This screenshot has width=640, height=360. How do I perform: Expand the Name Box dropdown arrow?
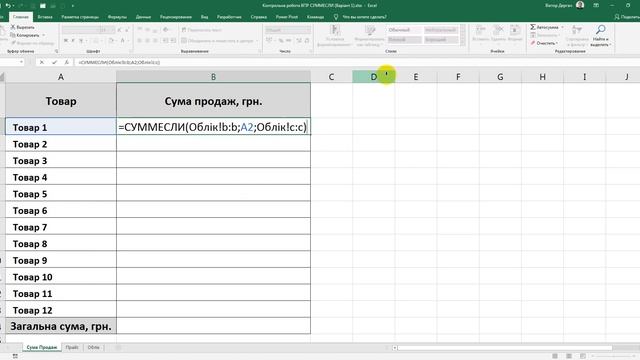pos(21,62)
